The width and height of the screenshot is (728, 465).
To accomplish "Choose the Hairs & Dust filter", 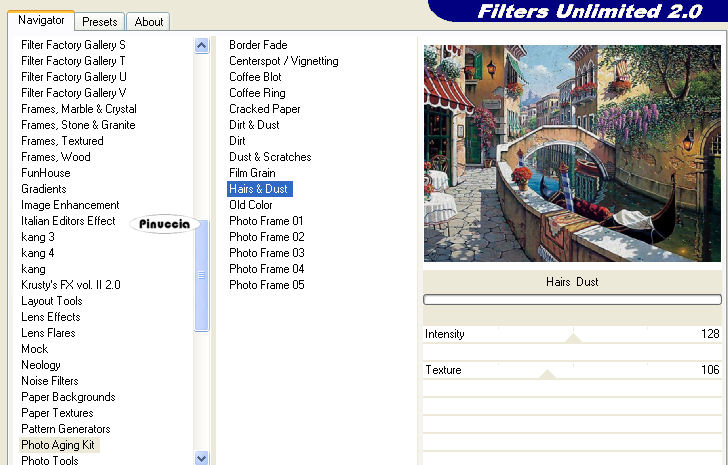I will 260,189.
